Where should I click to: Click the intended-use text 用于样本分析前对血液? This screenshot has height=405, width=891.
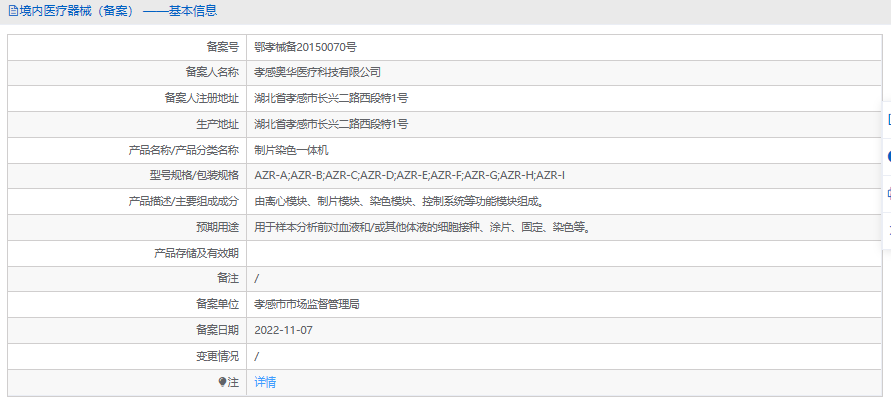point(424,227)
